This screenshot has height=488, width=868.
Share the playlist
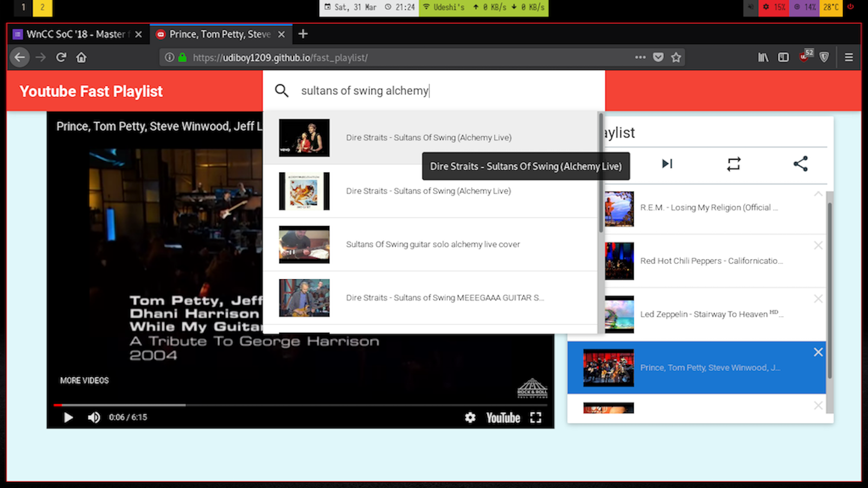coord(801,164)
